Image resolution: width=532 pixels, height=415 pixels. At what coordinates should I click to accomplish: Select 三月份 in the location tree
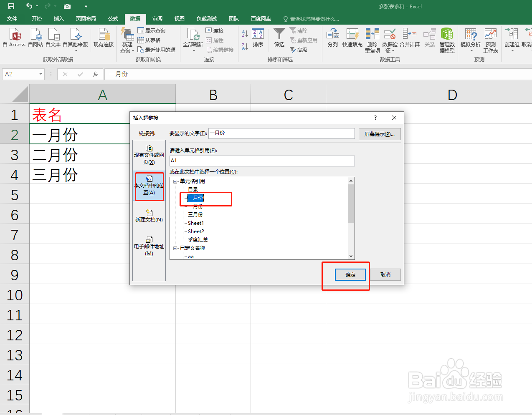195,214
